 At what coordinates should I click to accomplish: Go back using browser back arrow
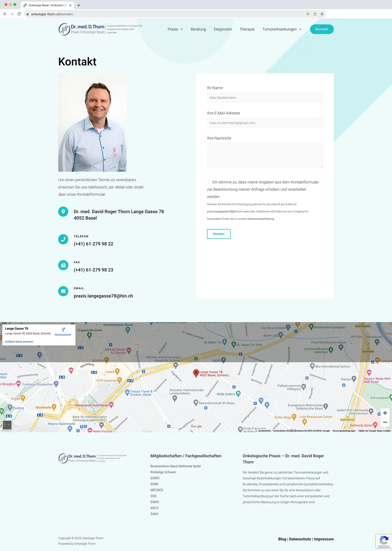click(5, 14)
